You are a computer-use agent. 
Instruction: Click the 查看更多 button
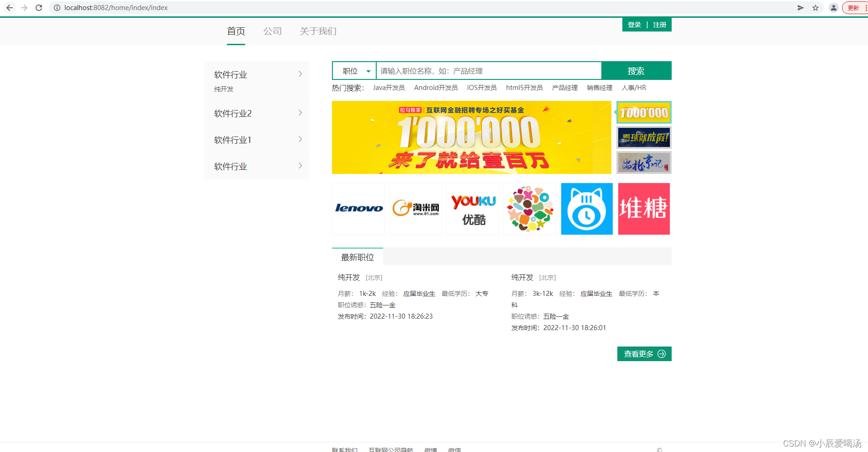tap(644, 354)
